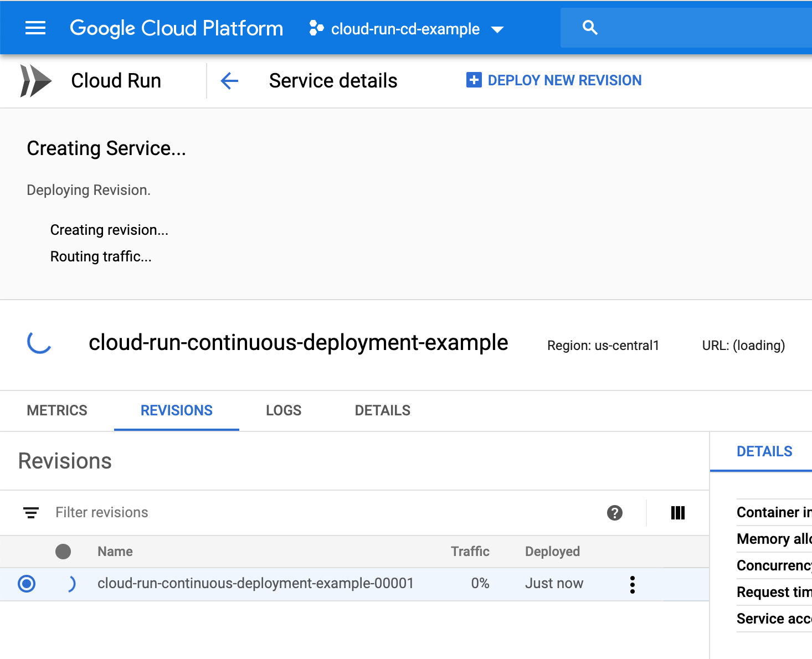Select the radio button for revision 00001
This screenshot has height=659, width=812.
(x=27, y=584)
